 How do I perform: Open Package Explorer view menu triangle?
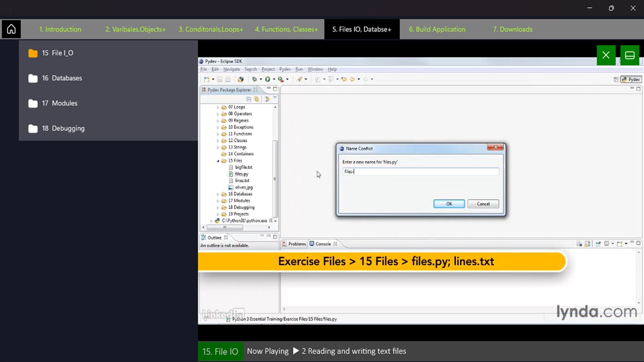[x=275, y=98]
